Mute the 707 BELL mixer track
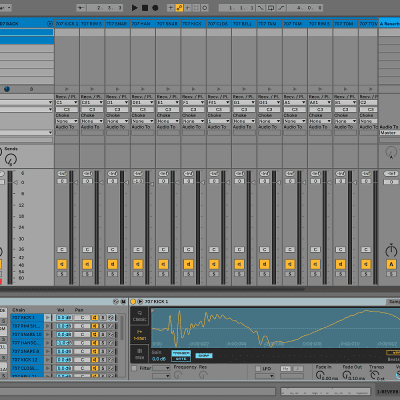The height and width of the screenshot is (400, 400). click(239, 264)
